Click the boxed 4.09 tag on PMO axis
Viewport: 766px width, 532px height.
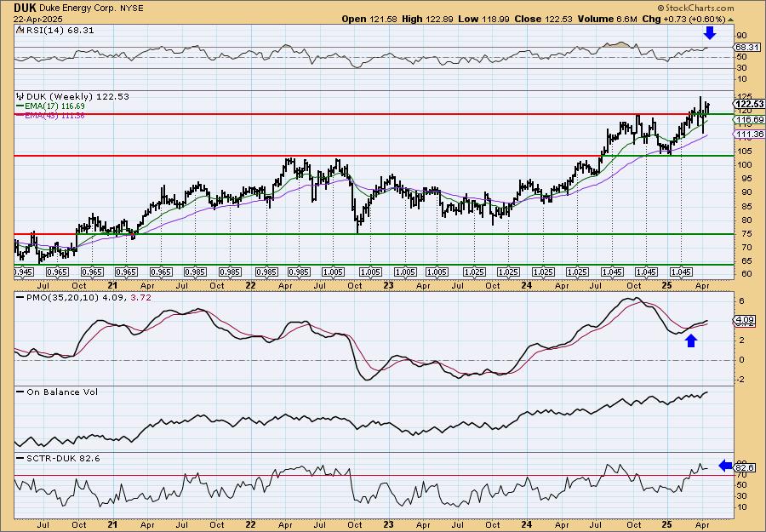745,320
